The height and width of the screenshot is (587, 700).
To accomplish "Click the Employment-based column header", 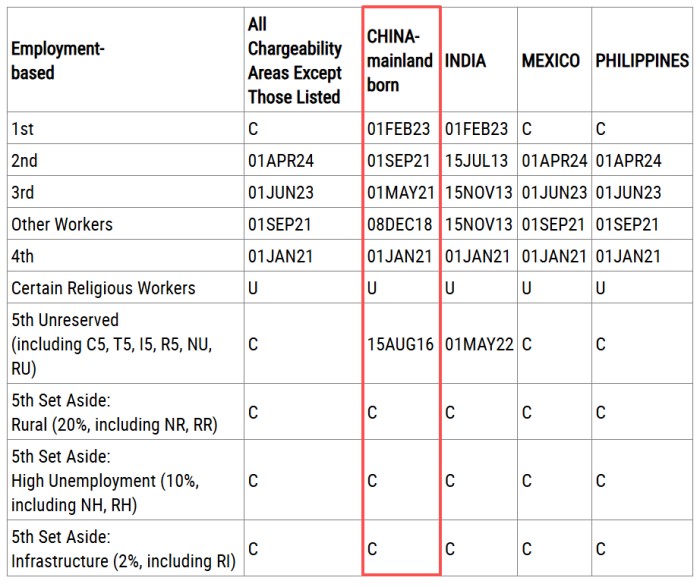I will [58, 60].
